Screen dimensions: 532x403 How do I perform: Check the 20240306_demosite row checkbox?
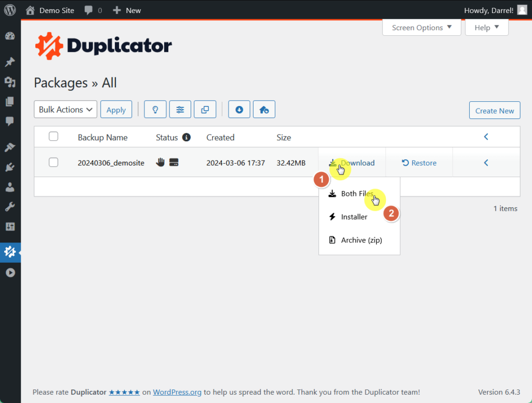54,162
